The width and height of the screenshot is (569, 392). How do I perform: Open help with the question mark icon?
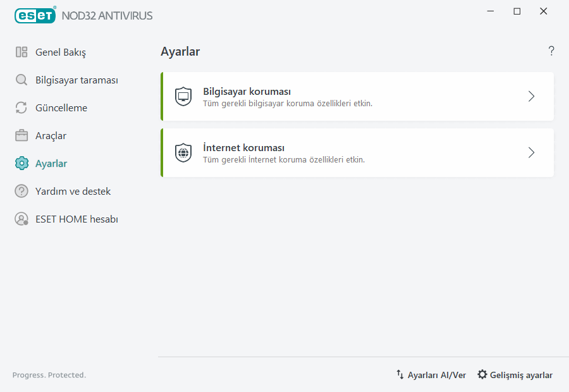(551, 51)
